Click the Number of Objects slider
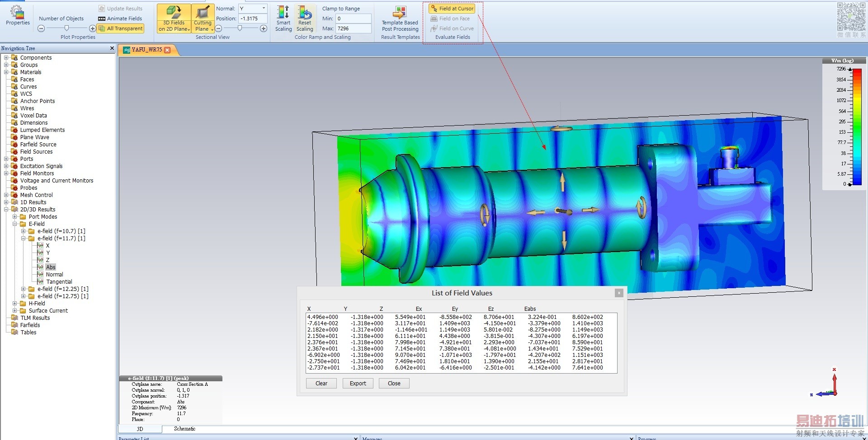Viewport: 868px width, 440px height. (67, 28)
